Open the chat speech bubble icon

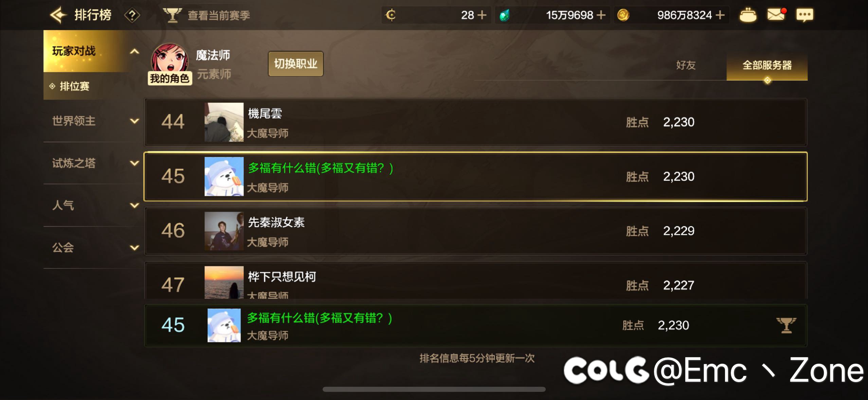pos(804,15)
